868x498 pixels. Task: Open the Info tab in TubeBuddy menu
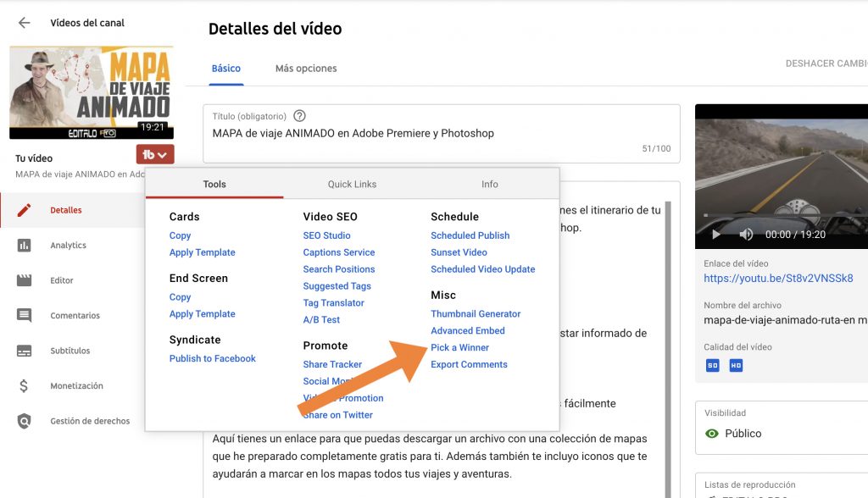coord(490,184)
